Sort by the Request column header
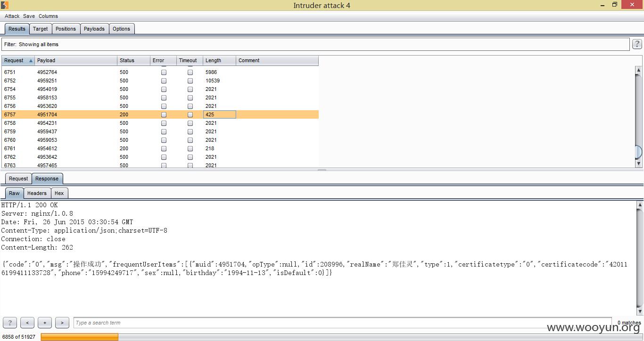 click(18, 60)
